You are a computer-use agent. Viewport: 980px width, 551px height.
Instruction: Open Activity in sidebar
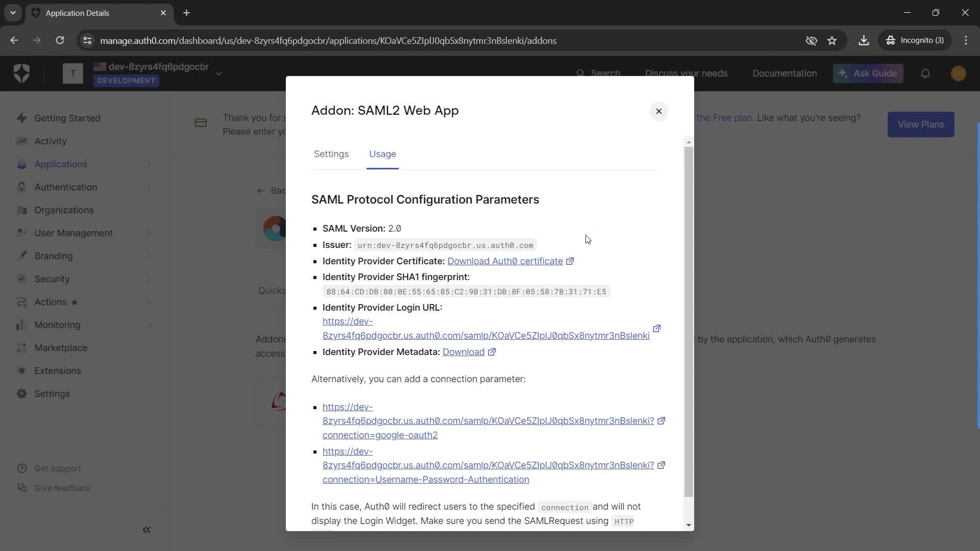[51, 141]
